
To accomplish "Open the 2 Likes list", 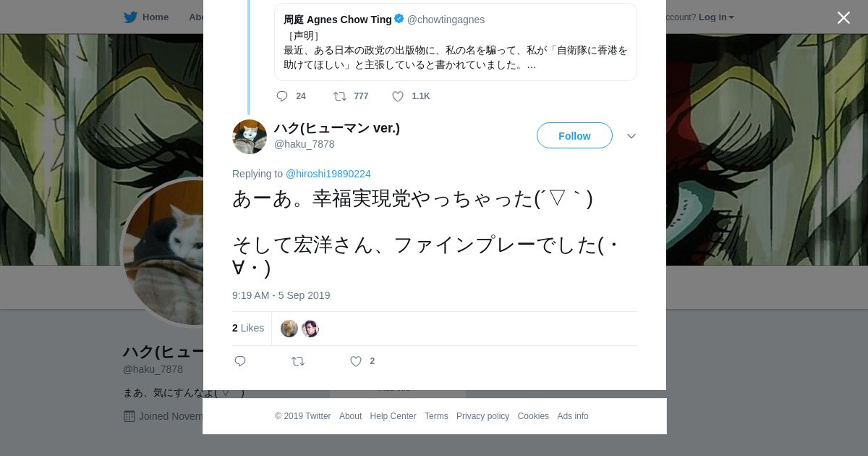I will 248,328.
